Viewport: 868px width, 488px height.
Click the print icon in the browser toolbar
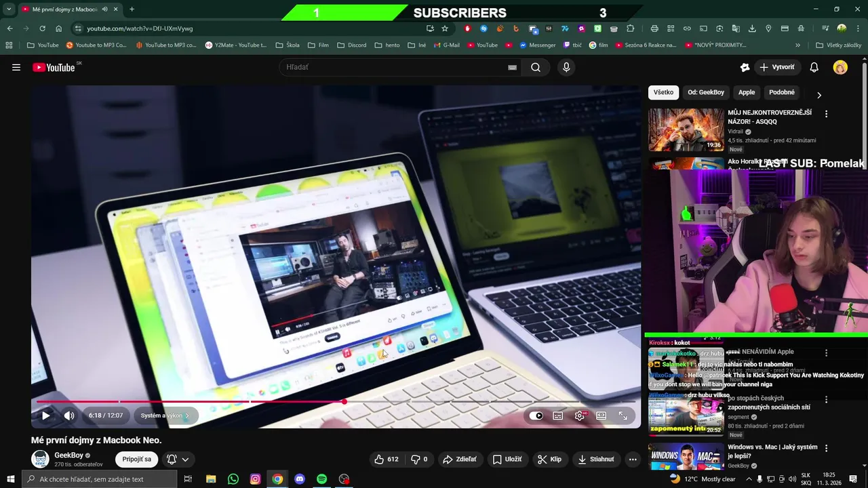tap(654, 28)
